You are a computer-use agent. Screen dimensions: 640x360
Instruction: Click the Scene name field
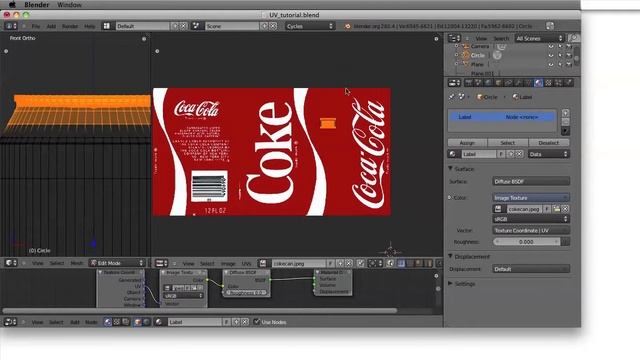pyautogui.click(x=231, y=26)
